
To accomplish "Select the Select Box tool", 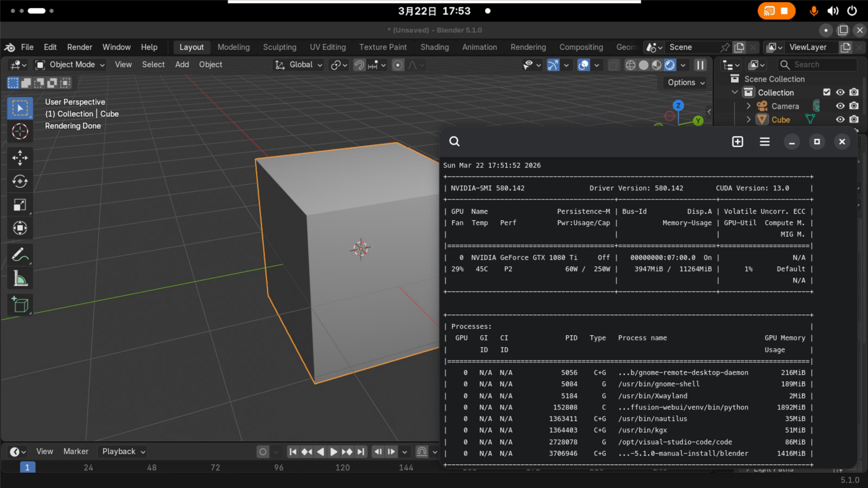I will tap(20, 108).
